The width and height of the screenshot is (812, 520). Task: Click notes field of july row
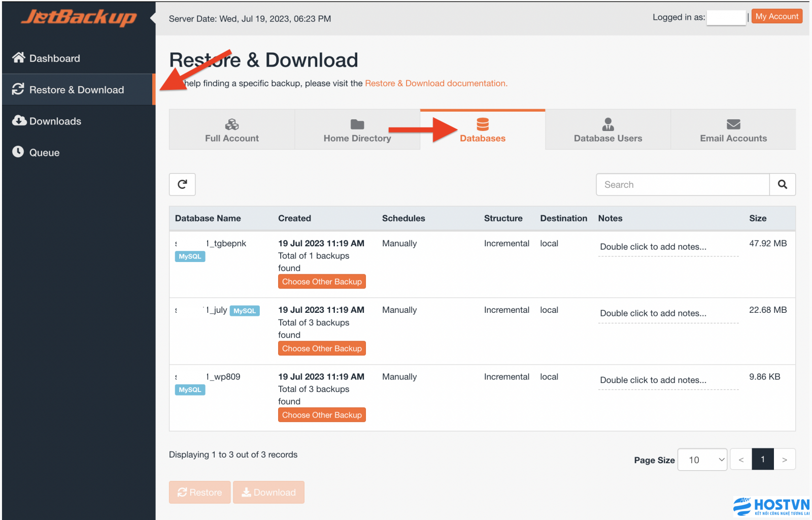click(668, 314)
